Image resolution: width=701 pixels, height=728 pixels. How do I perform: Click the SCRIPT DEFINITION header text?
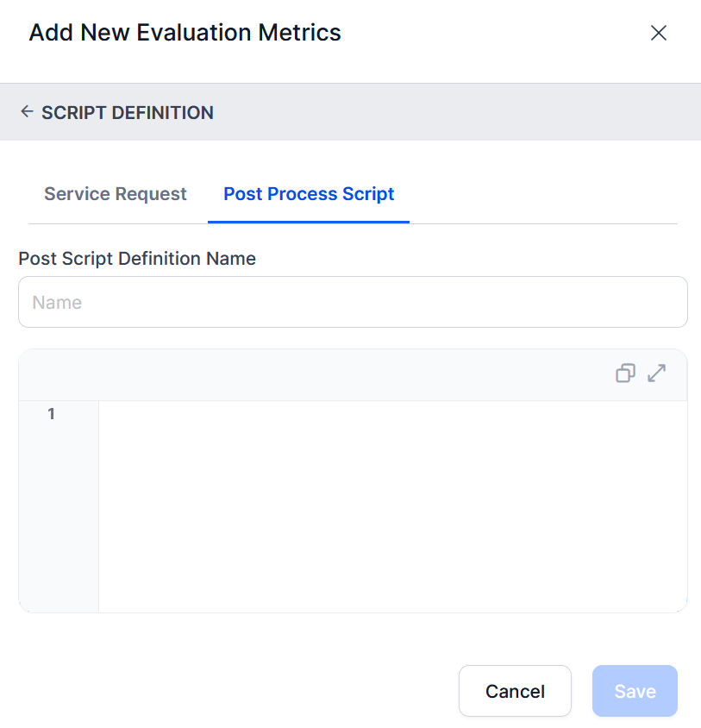pyautogui.click(x=128, y=112)
